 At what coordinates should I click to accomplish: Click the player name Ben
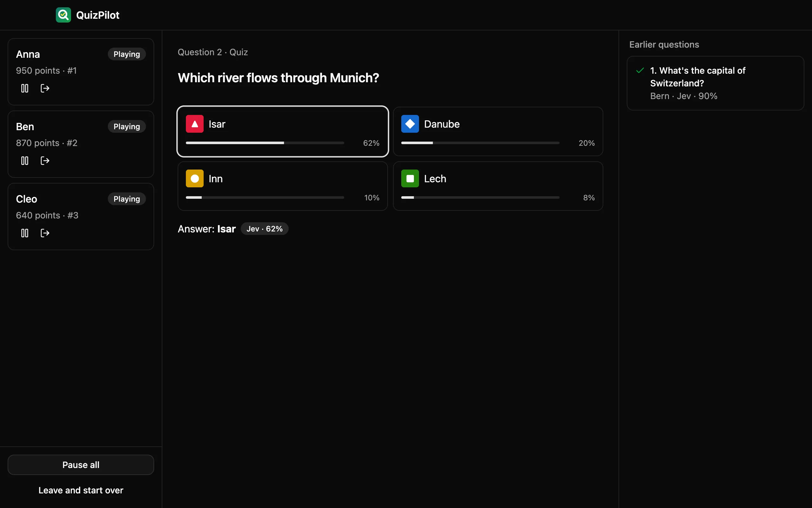click(25, 127)
